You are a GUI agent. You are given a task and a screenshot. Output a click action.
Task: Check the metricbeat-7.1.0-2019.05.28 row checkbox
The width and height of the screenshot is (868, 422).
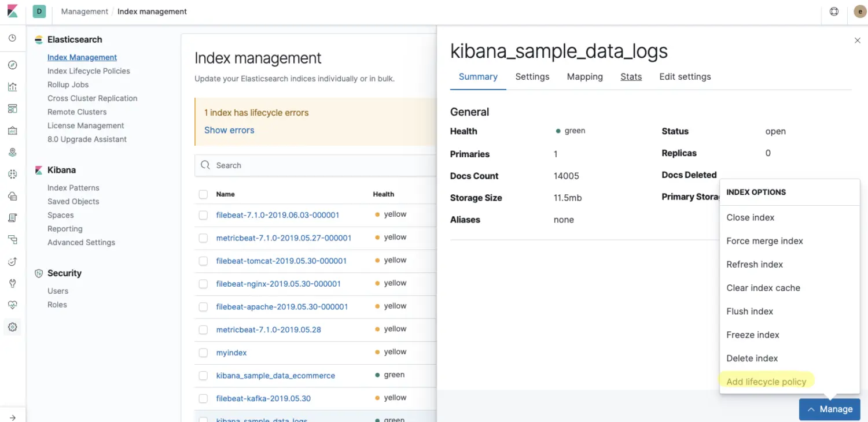click(203, 330)
